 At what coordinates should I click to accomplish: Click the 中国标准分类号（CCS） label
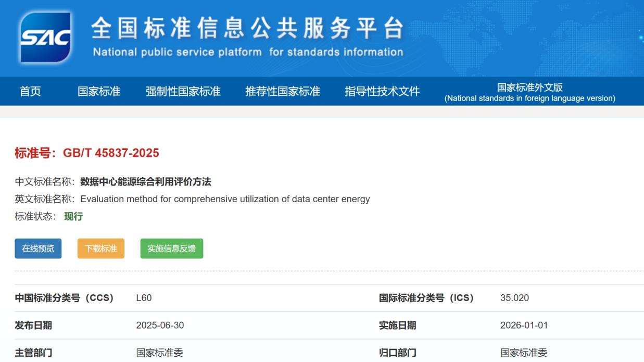[x=64, y=298]
